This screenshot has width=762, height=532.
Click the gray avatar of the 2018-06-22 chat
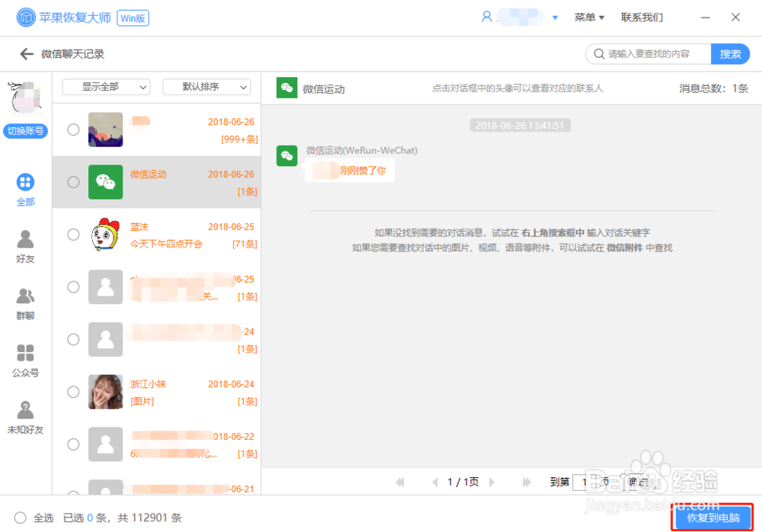tap(105, 444)
